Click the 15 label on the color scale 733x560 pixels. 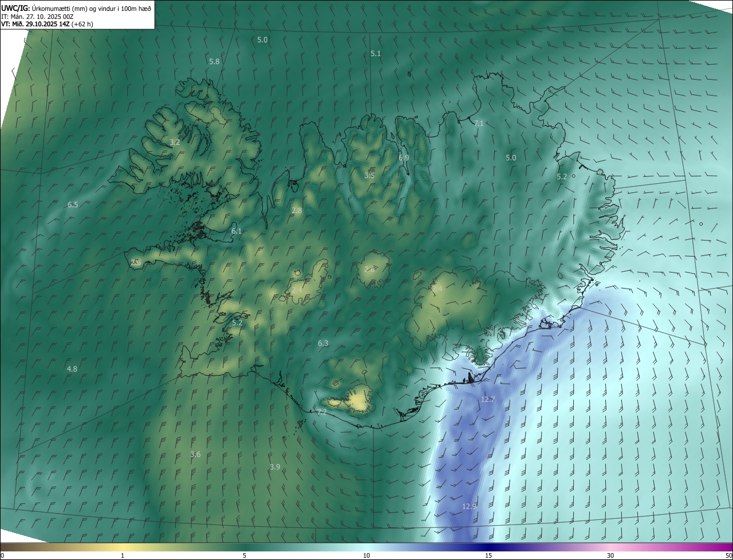click(488, 555)
